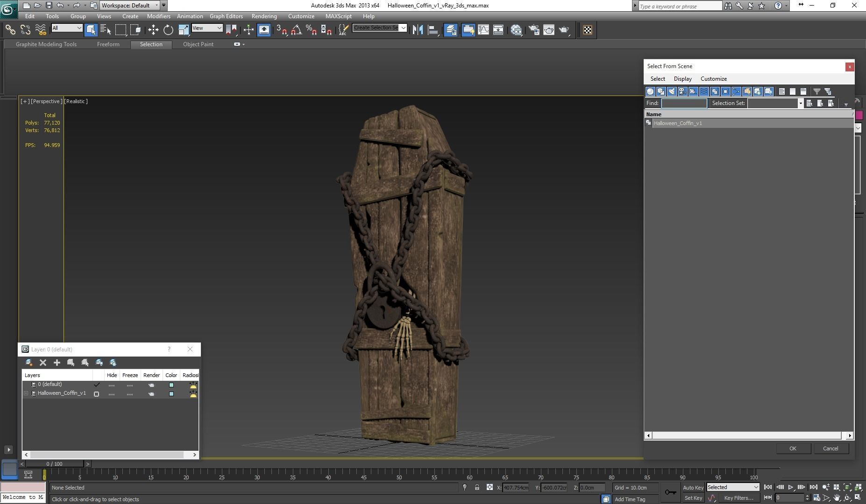This screenshot has height=504, width=866.
Task: Switch to Graphite Modeling Tools tab
Action: [46, 44]
